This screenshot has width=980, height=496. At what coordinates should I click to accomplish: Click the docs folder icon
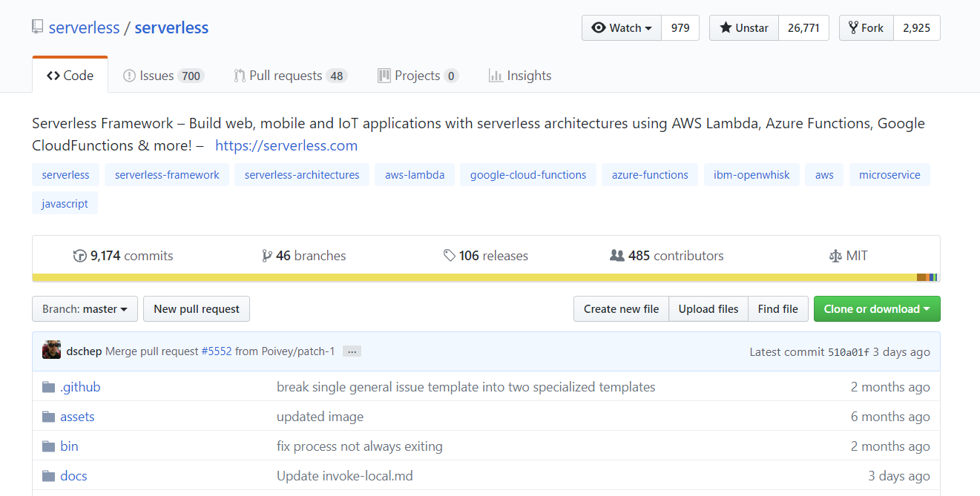tap(49, 476)
